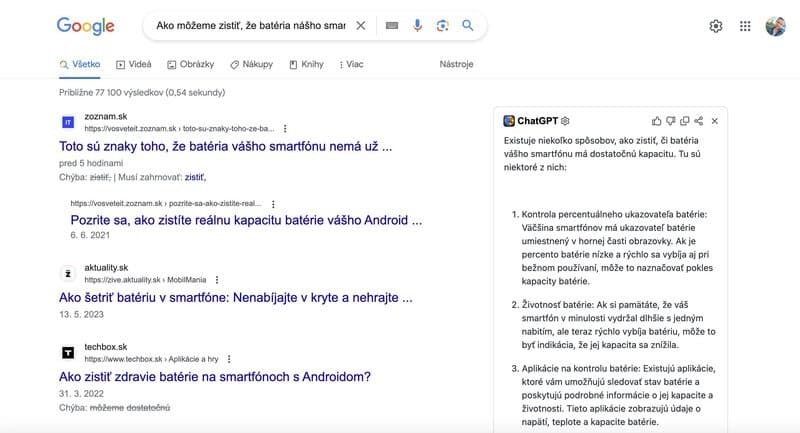This screenshot has width=800, height=433.
Task: Click the Google logo
Action: pyautogui.click(x=86, y=26)
